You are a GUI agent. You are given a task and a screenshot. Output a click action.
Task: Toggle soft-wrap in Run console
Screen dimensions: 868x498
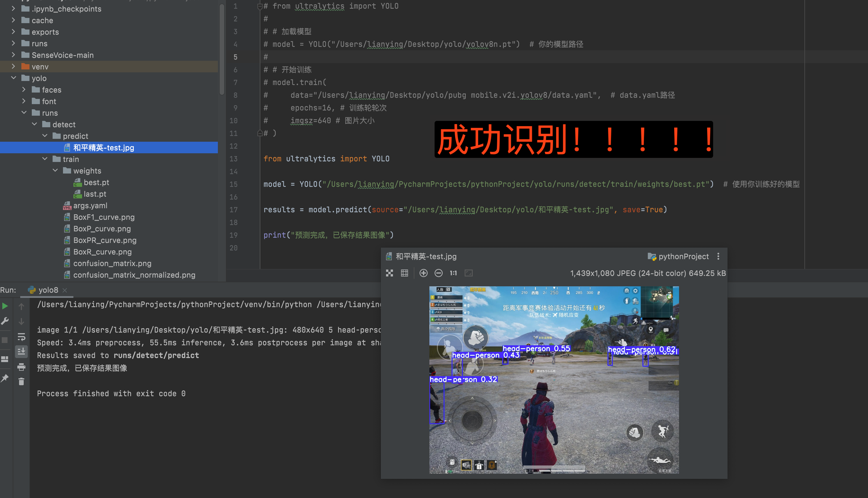[21, 337]
